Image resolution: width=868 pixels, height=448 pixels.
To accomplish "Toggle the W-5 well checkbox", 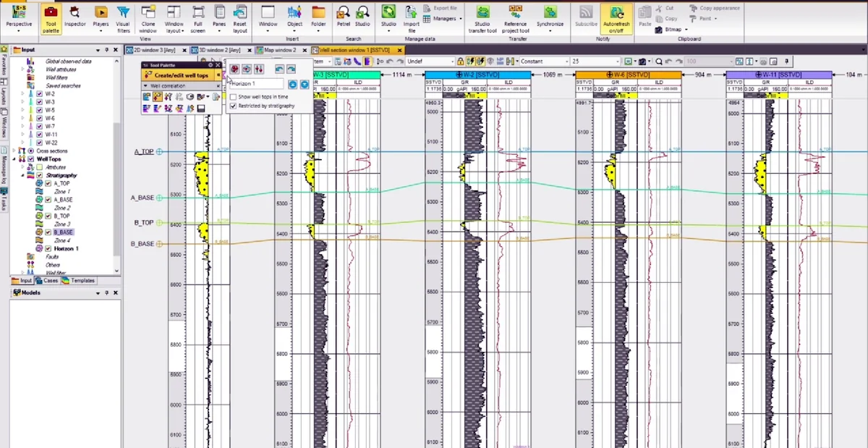I will 39,110.
